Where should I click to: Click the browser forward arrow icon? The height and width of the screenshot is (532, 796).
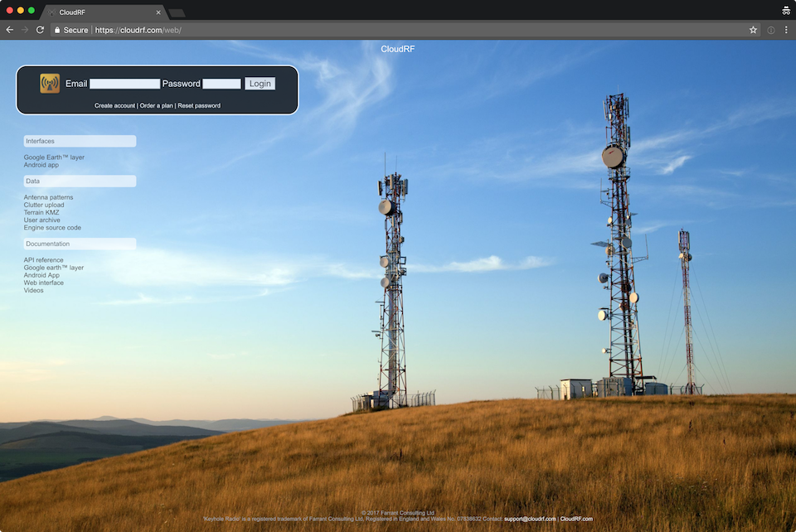(24, 29)
